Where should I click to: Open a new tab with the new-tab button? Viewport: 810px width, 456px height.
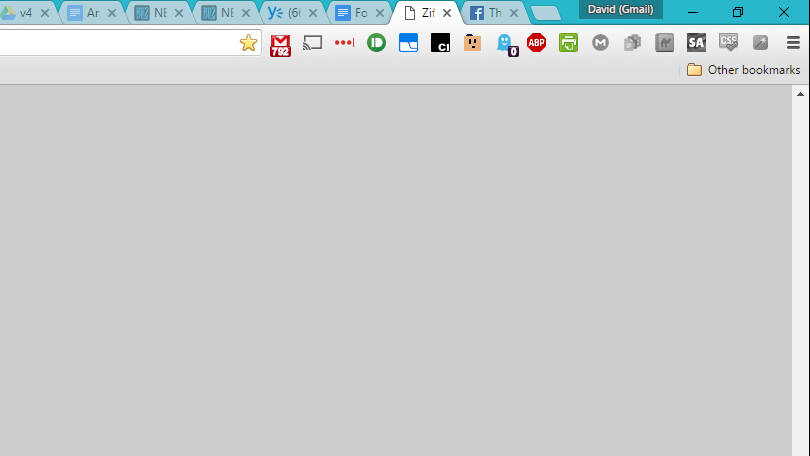point(545,13)
